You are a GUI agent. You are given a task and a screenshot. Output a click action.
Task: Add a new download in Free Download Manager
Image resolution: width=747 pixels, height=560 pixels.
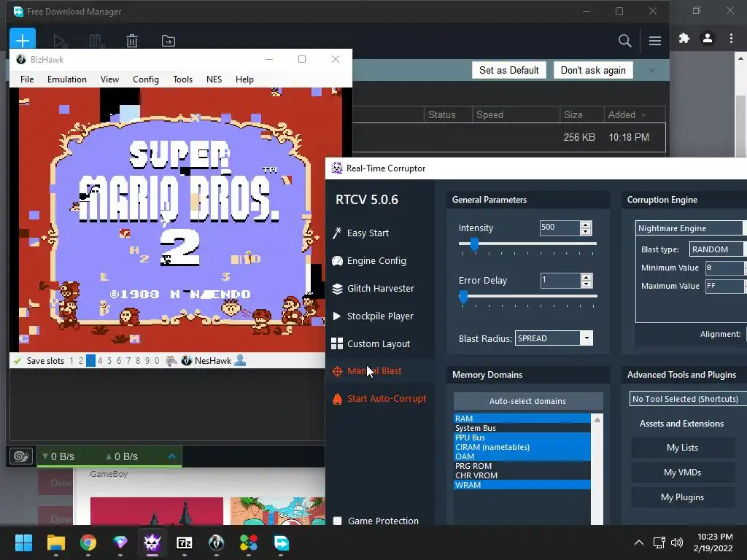(23, 40)
